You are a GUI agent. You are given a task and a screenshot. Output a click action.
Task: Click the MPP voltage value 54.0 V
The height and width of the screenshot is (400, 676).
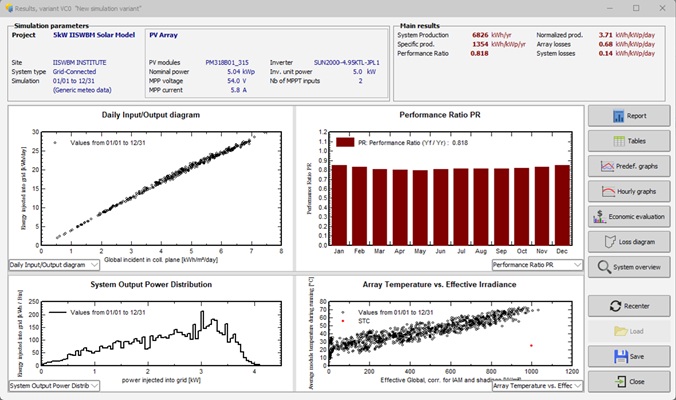pos(237,81)
